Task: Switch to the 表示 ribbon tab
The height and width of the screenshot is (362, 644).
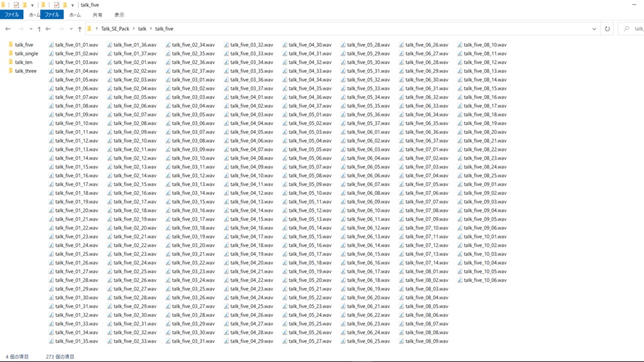Action: (x=119, y=15)
